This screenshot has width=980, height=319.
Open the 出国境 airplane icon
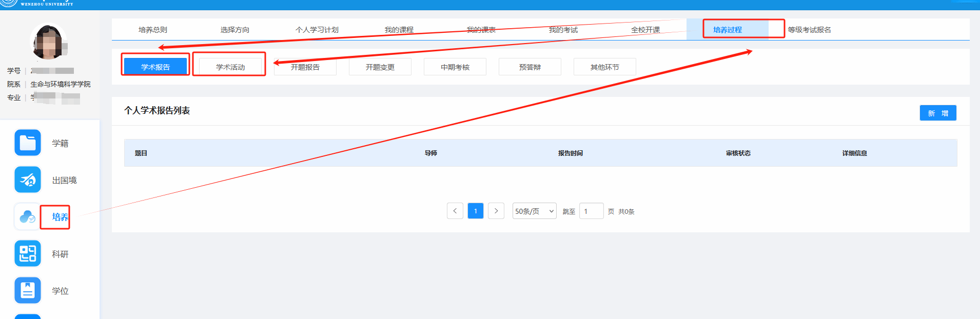(x=28, y=180)
